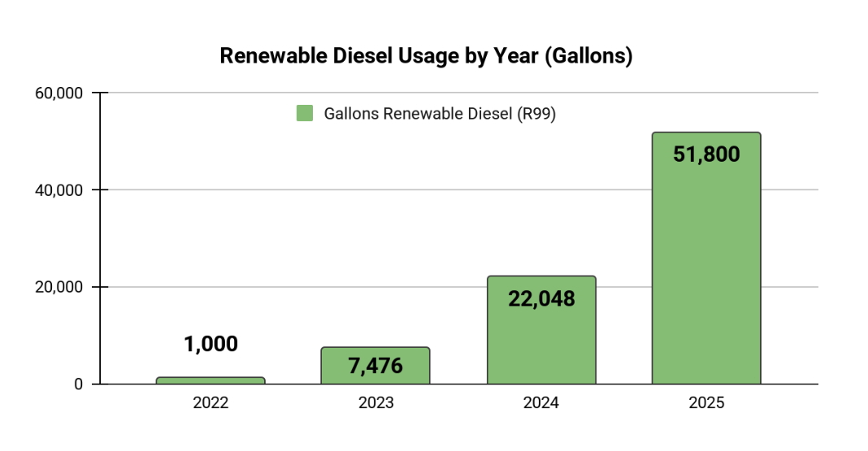Click the x-axis label '2024'
Image resolution: width=868 pixels, height=451 pixels.
click(x=540, y=402)
